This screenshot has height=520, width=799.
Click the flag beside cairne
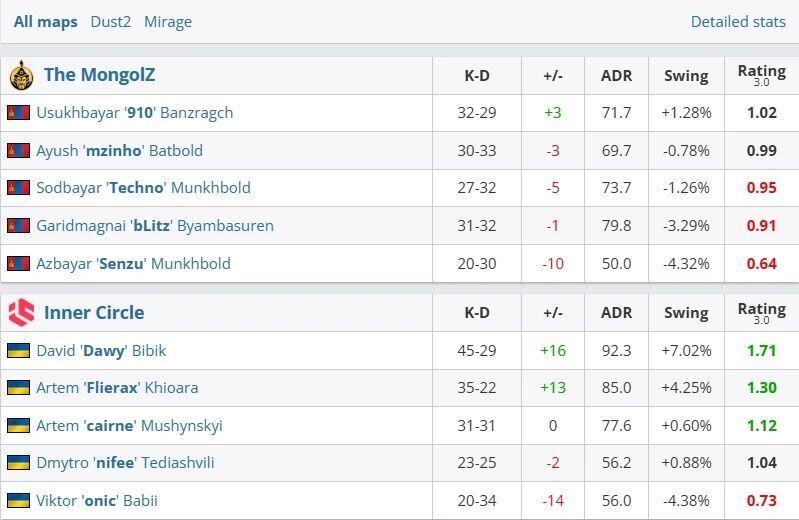[x=18, y=425]
